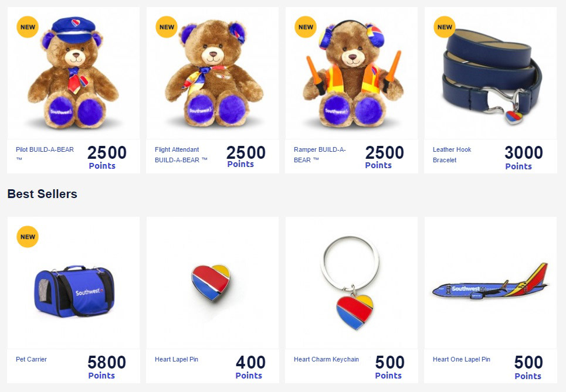View the Heart Lapel Pin image
The width and height of the screenshot is (566, 392).
coord(212,283)
